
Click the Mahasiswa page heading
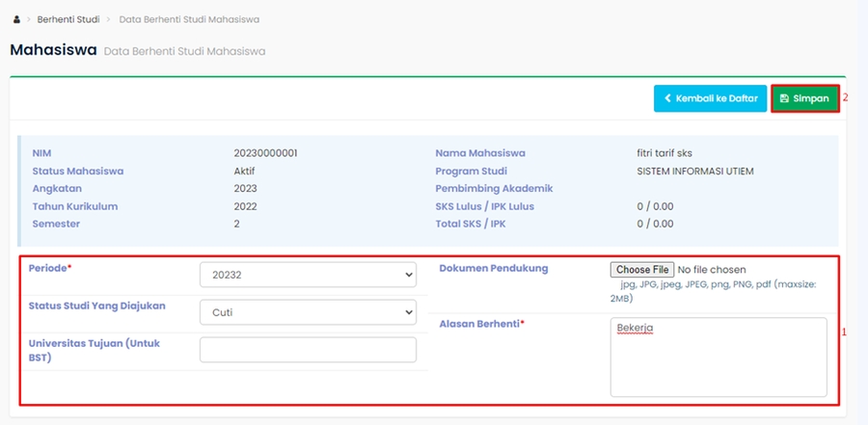tap(53, 50)
